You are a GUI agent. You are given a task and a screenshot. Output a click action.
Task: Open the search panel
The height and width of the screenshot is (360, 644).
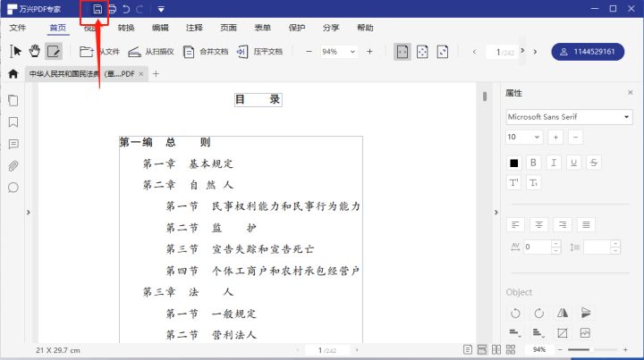point(13,188)
